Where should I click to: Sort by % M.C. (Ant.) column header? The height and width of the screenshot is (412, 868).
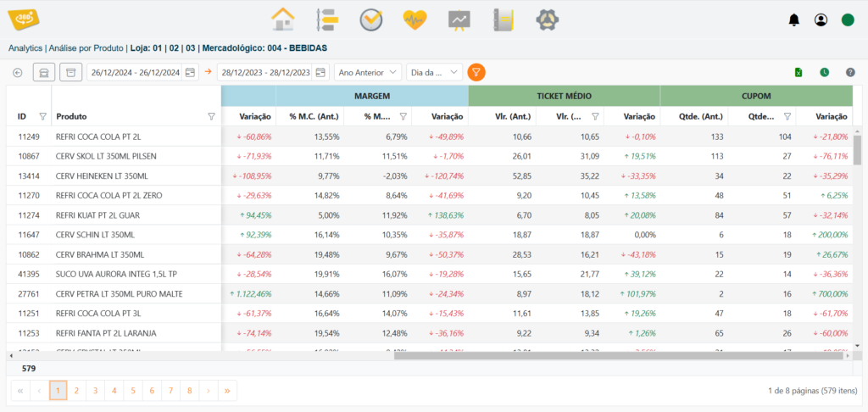(310, 116)
